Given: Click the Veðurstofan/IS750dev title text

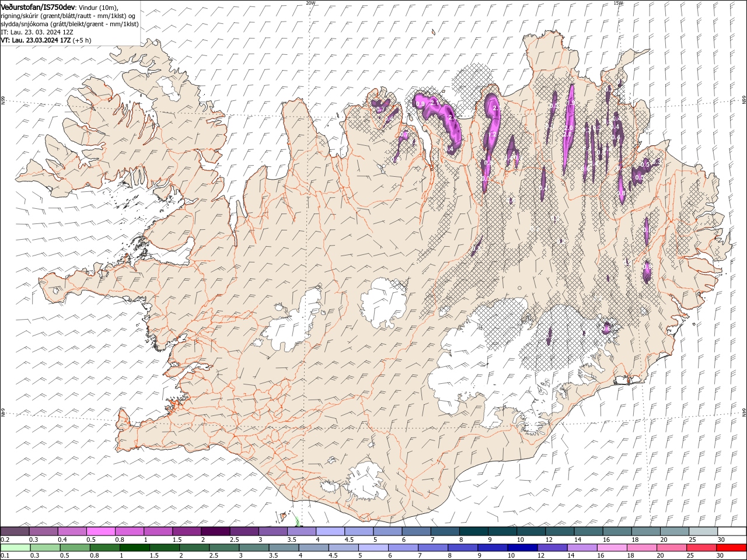Looking at the screenshot, I should 38,6.
